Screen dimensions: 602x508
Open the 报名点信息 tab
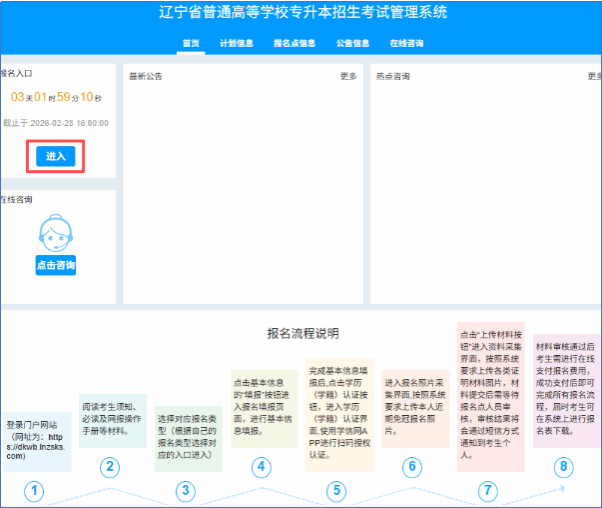pyautogui.click(x=294, y=44)
